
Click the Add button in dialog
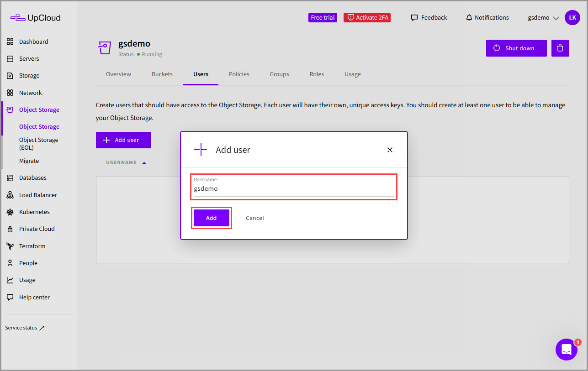(211, 218)
